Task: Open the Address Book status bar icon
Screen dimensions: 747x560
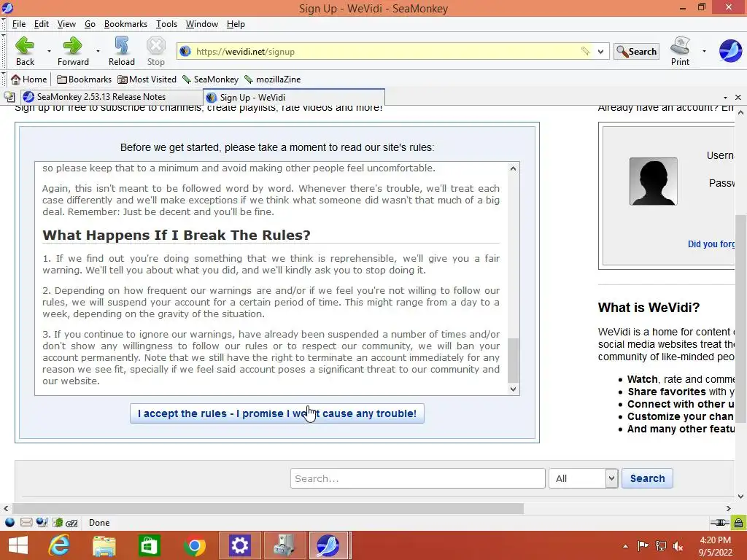Action: (x=57, y=522)
